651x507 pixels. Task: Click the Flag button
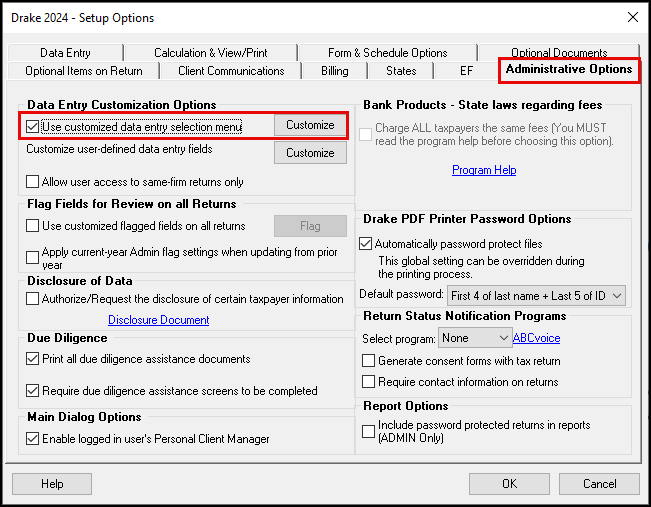[310, 226]
